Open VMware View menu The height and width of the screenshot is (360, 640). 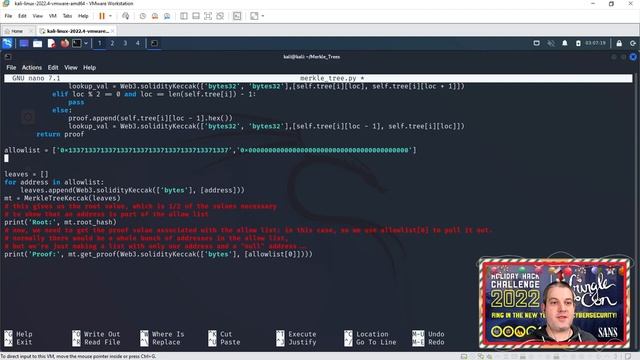[38, 16]
